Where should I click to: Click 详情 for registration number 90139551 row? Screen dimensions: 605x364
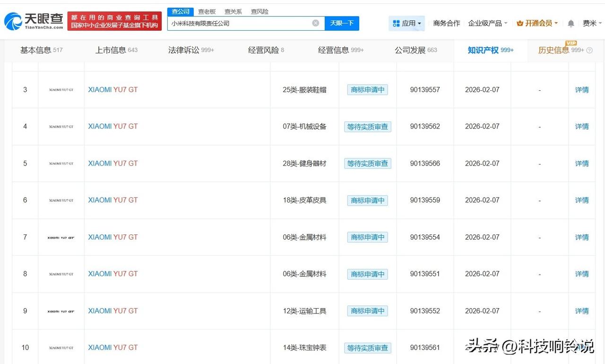pyautogui.click(x=582, y=274)
